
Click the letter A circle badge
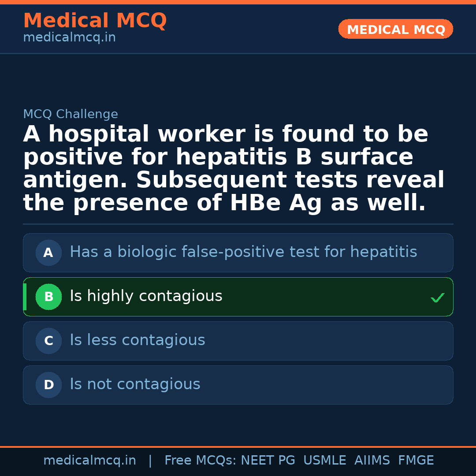point(48,253)
